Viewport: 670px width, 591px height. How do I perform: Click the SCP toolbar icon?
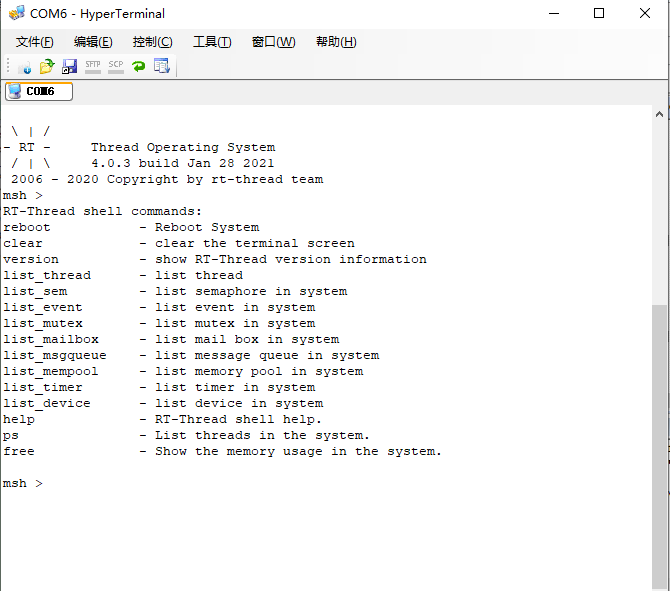(x=116, y=66)
